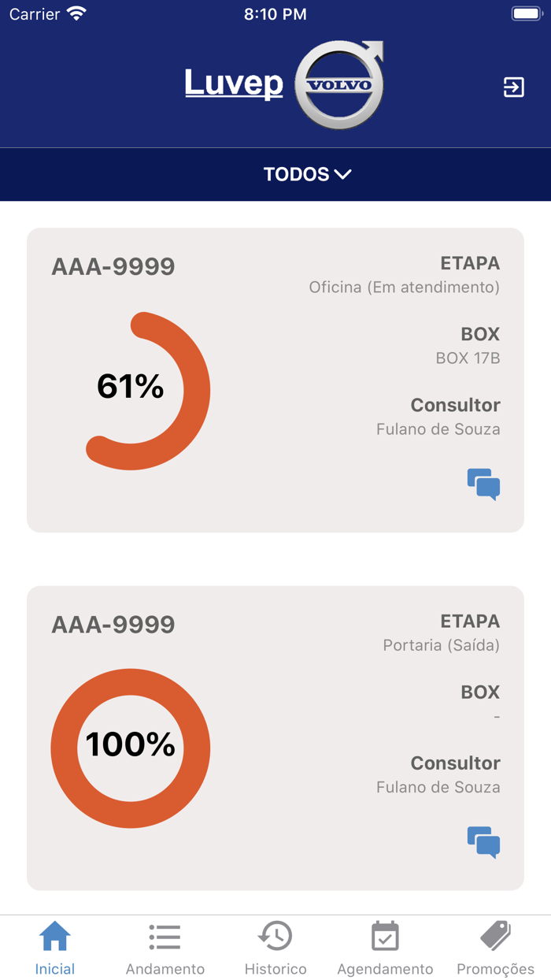The image size is (551, 980).
Task: Tap the Agendamento calendar icon
Action: 385,937
